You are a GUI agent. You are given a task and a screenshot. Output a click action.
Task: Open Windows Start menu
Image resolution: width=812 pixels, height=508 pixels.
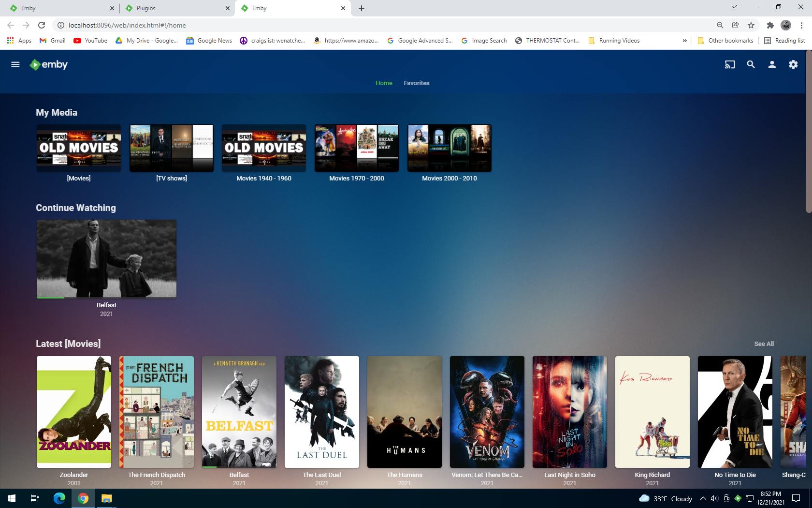coord(12,498)
